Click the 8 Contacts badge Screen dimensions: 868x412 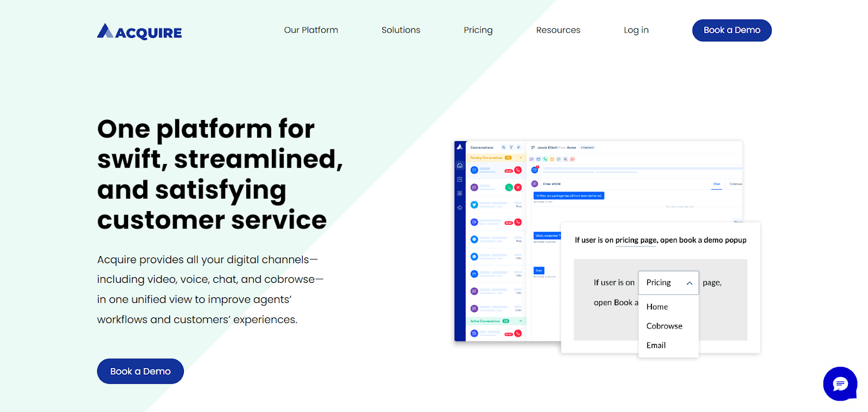[x=588, y=148]
